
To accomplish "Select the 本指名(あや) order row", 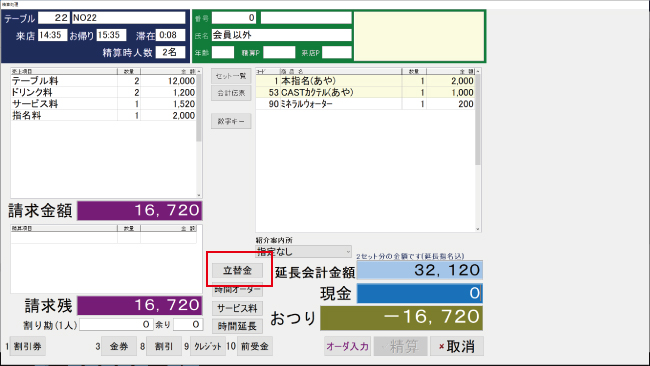I will [365, 81].
